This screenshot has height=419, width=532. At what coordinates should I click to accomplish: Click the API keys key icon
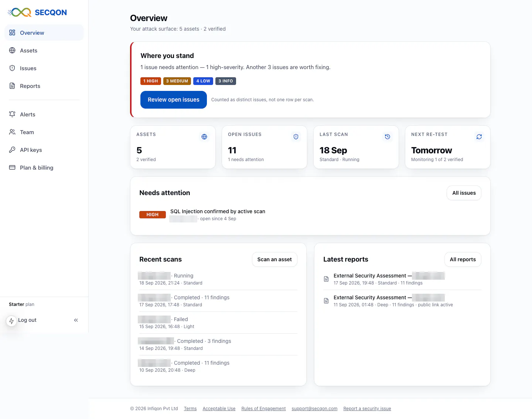tap(12, 150)
